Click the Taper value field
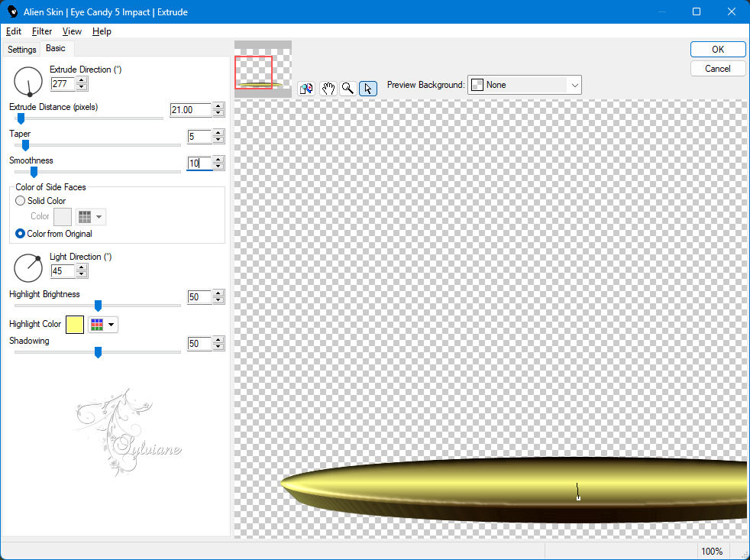The image size is (750, 560). [199, 137]
